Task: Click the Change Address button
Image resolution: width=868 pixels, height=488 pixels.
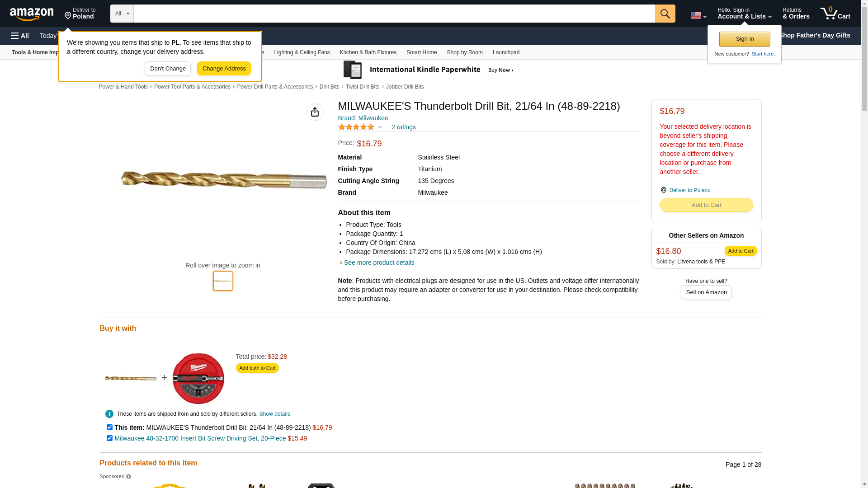Action: point(224,69)
